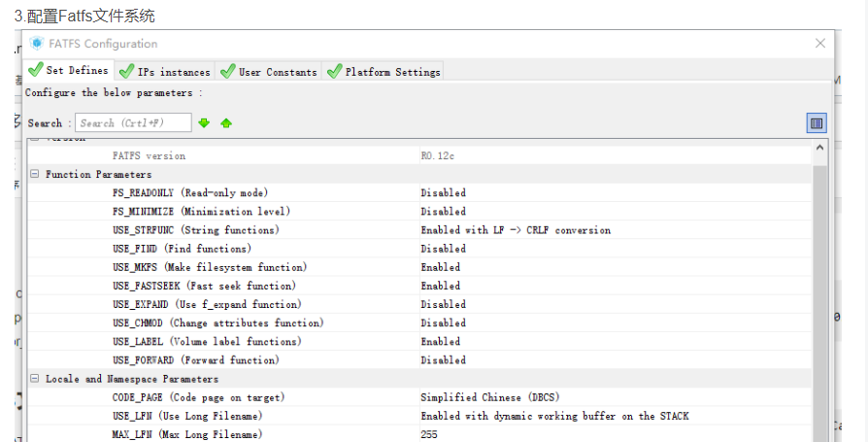868x442 pixels.
Task: Collapse the Function Parameters section
Action: 34,175
